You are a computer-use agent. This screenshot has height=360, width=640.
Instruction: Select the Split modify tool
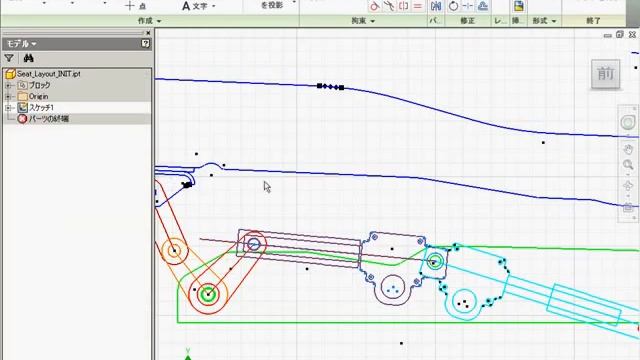point(468,6)
